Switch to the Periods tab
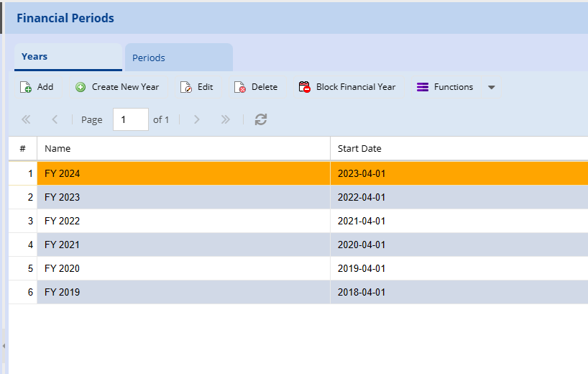This screenshot has height=374, width=588. (x=149, y=58)
